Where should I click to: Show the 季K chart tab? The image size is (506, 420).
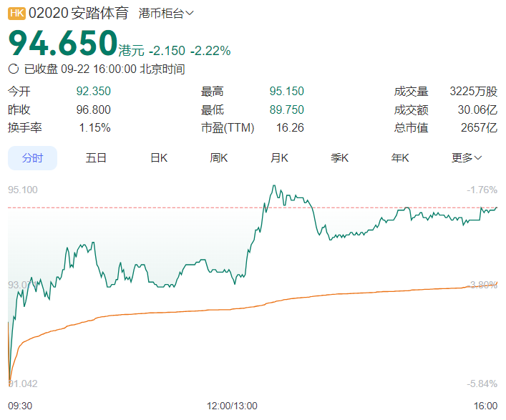coord(339,158)
